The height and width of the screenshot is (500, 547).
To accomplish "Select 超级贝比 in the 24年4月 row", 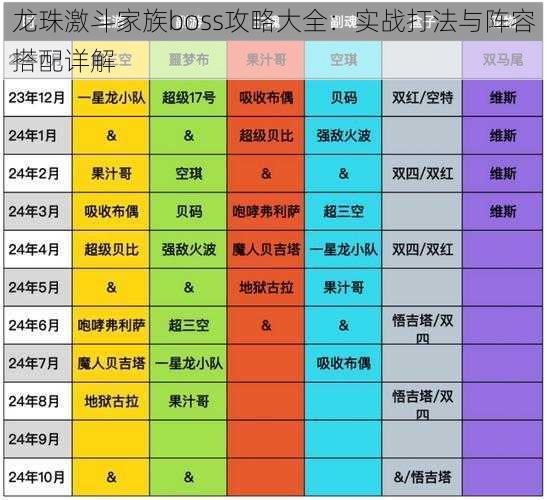I will tap(111, 249).
